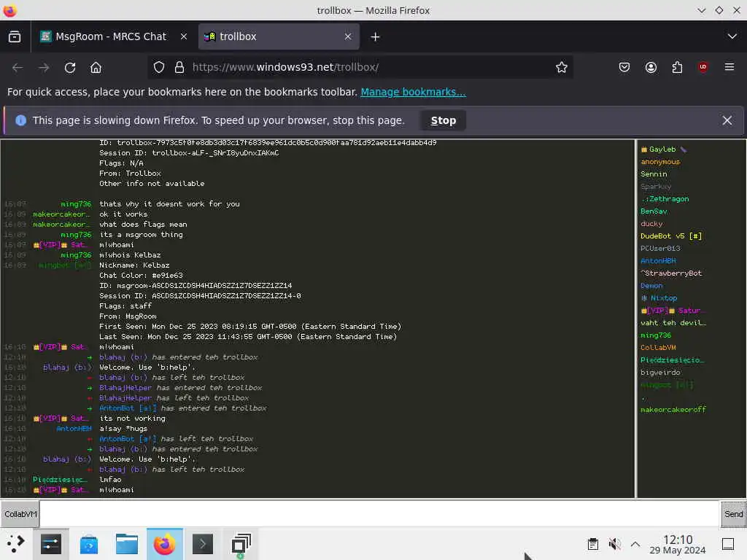Open the Manage bookmarks link
This screenshot has height=560, width=747.
pyautogui.click(x=413, y=92)
